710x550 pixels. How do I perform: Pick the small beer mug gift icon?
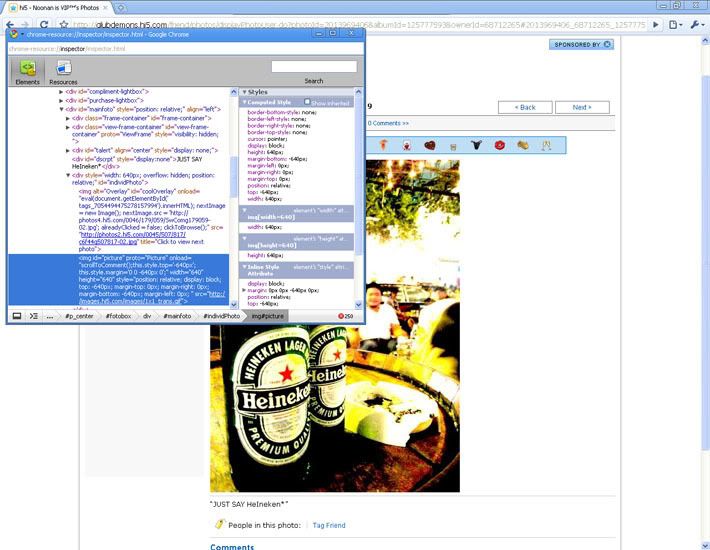coord(453,146)
